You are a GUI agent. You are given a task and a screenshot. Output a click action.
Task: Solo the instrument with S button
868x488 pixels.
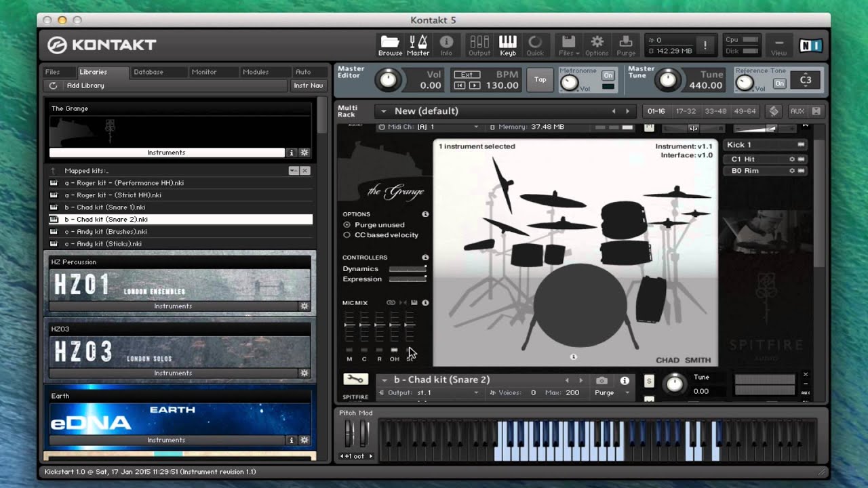(649, 381)
